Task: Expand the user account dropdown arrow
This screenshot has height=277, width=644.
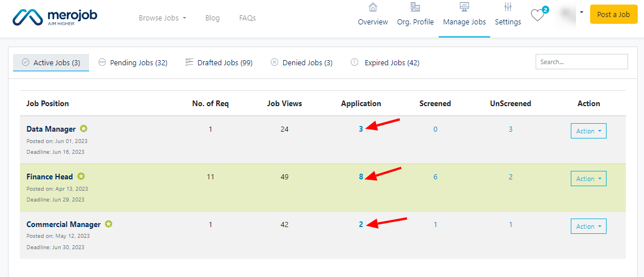Action: click(x=581, y=12)
